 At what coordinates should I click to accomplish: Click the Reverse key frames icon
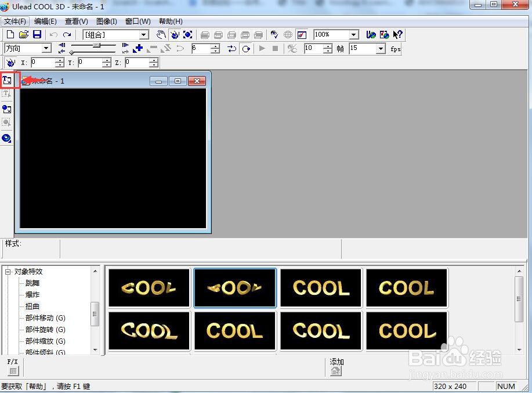pyautogui.click(x=166, y=49)
